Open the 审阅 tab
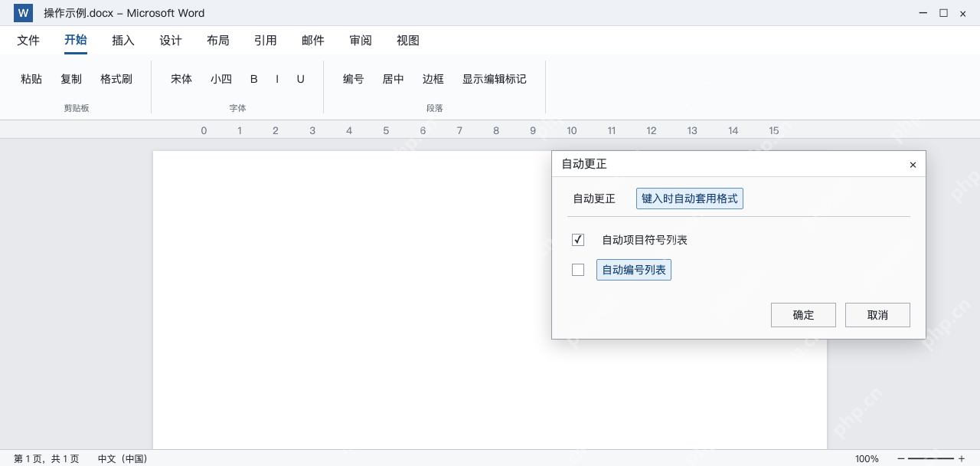The width and height of the screenshot is (980, 466). coord(361,41)
